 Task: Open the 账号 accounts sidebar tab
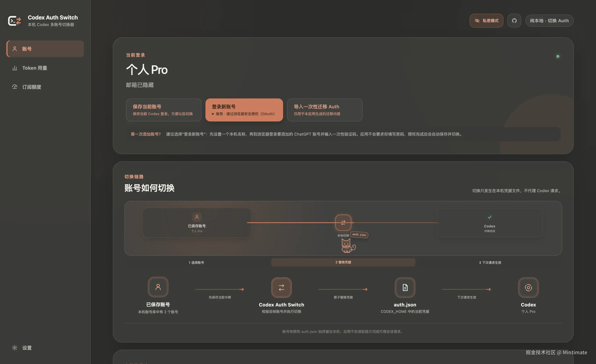[45, 49]
